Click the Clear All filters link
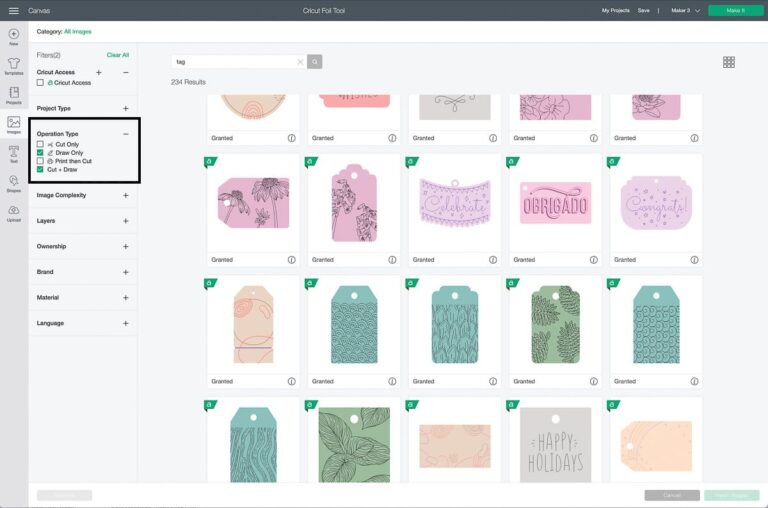This screenshot has height=508, width=768. coord(118,55)
